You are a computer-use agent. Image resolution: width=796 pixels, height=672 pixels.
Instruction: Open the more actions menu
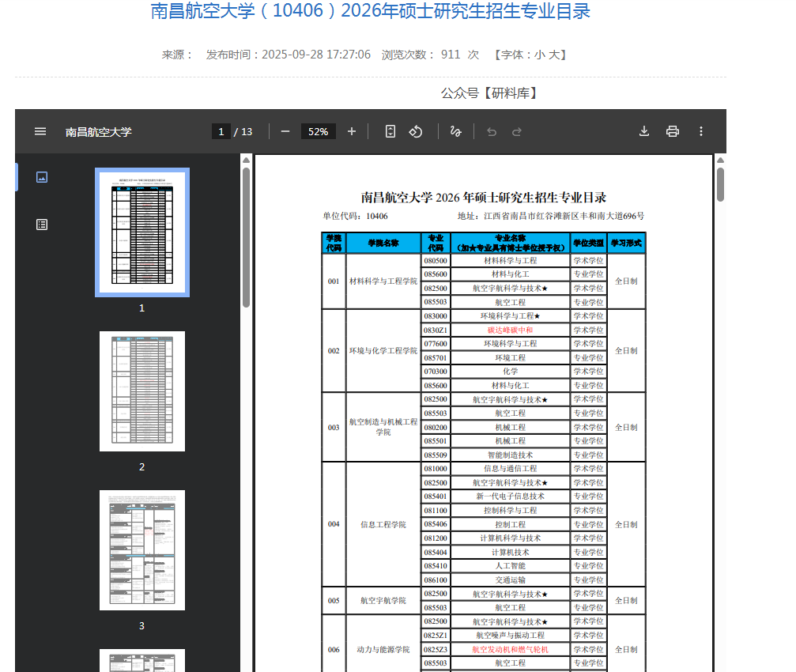[700, 131]
